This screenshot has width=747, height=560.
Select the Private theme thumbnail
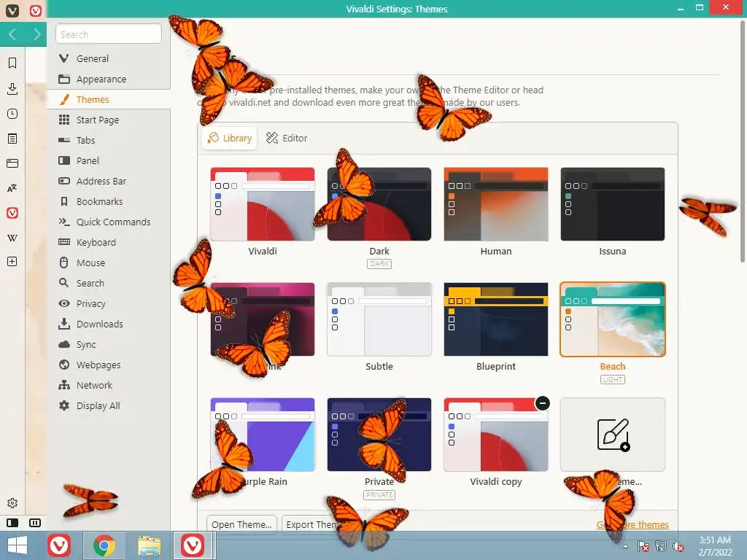click(379, 435)
